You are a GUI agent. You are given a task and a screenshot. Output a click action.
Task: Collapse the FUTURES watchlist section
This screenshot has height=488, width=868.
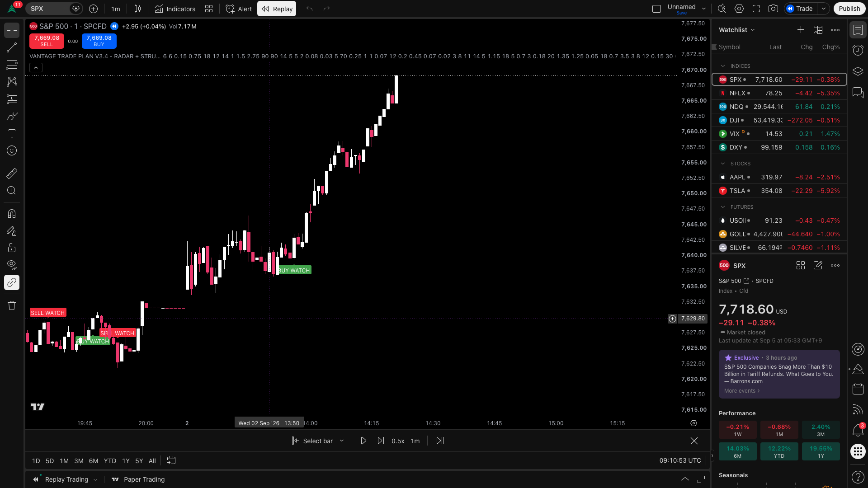723,207
